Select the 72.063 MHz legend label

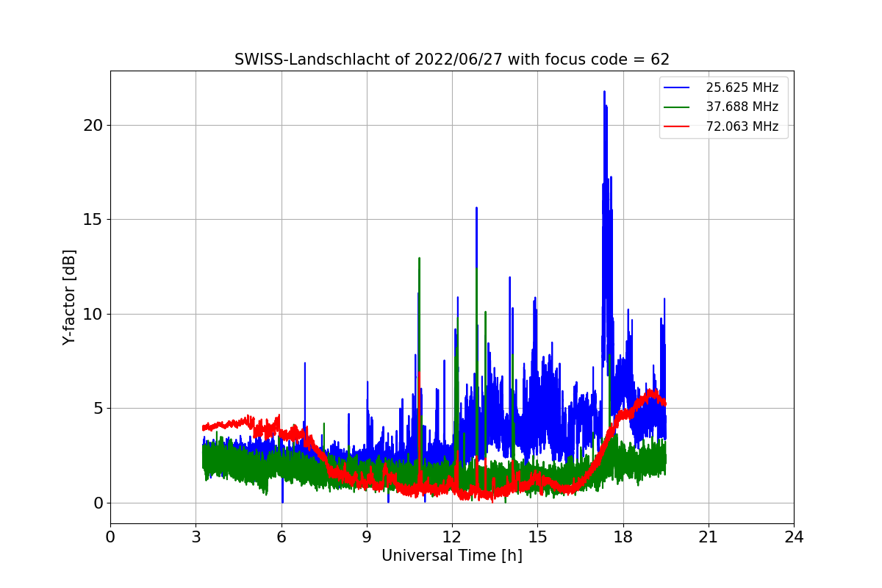pos(742,126)
